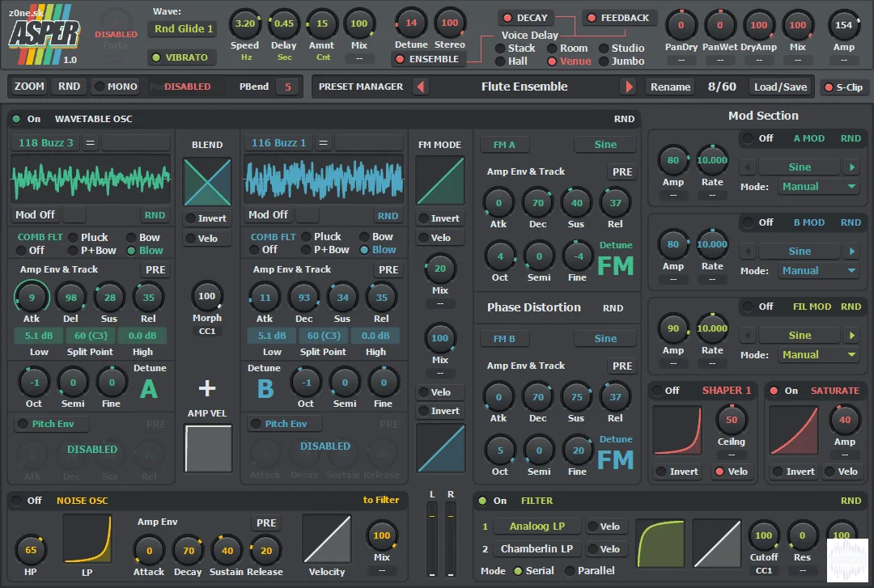874x588 pixels.
Task: Select the Hall voice delay radio option
Action: click(x=511, y=61)
